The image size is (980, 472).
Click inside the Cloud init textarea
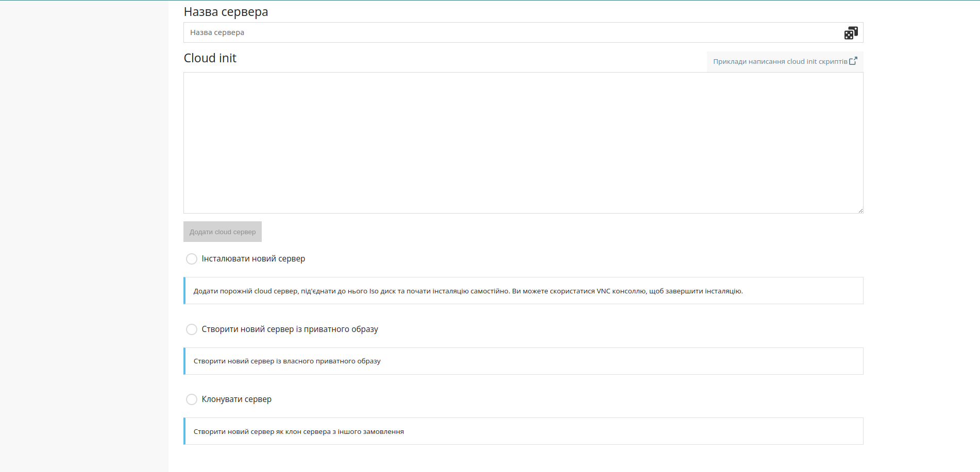coord(523,143)
